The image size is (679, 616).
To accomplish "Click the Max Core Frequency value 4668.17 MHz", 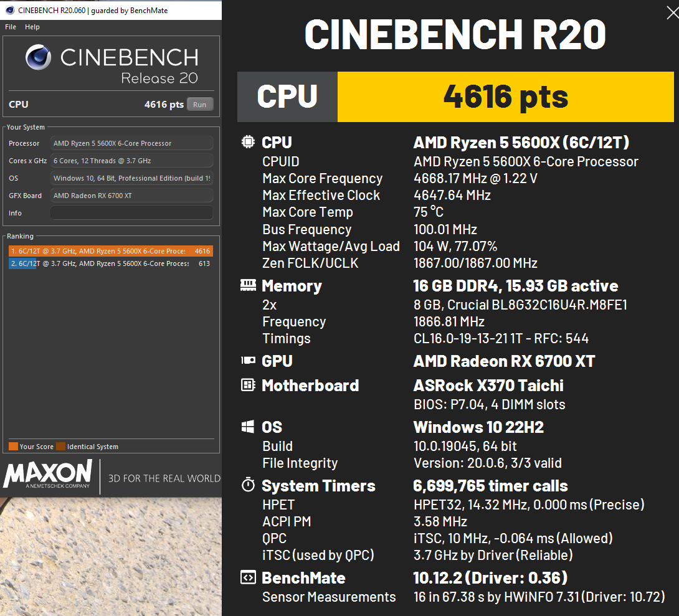I will 475,178.
